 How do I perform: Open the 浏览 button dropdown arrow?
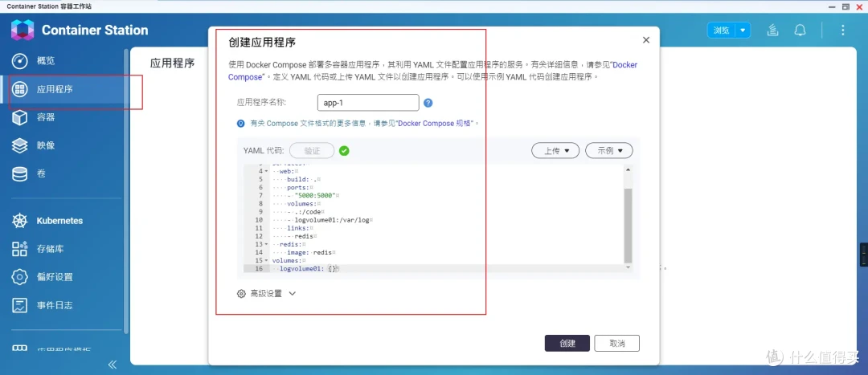[x=743, y=30]
